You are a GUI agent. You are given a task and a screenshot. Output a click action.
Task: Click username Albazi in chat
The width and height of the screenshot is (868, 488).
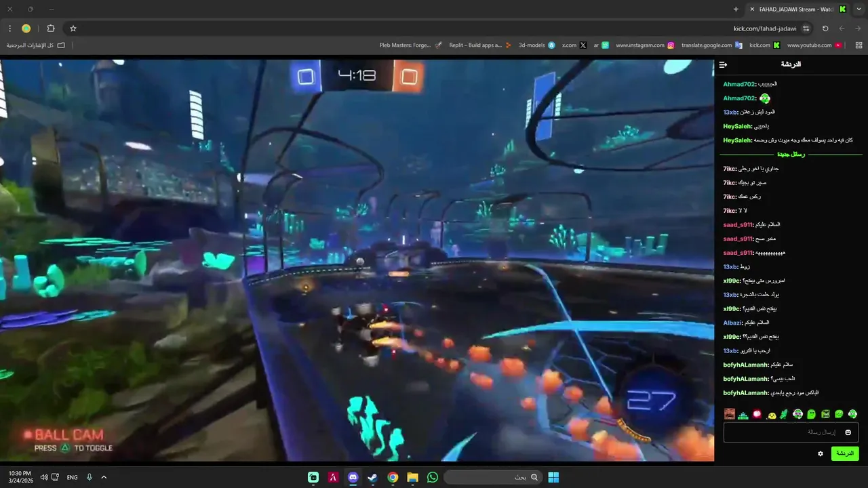click(x=732, y=323)
